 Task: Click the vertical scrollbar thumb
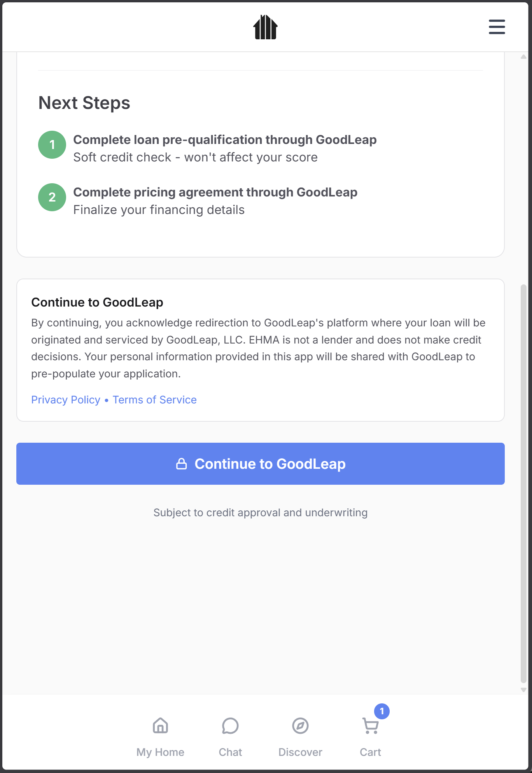coord(523,482)
